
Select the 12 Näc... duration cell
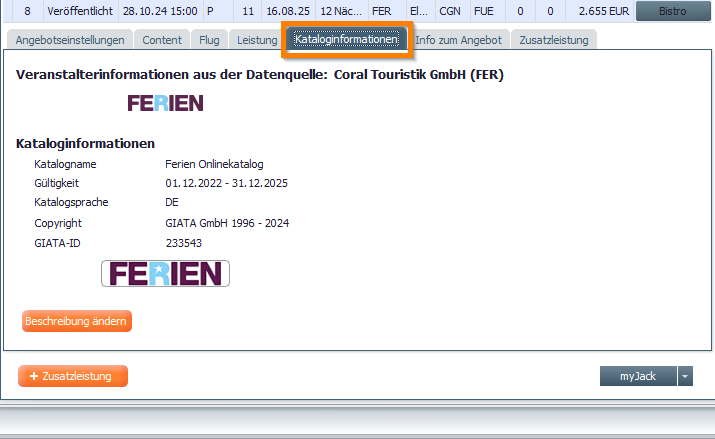click(x=341, y=11)
